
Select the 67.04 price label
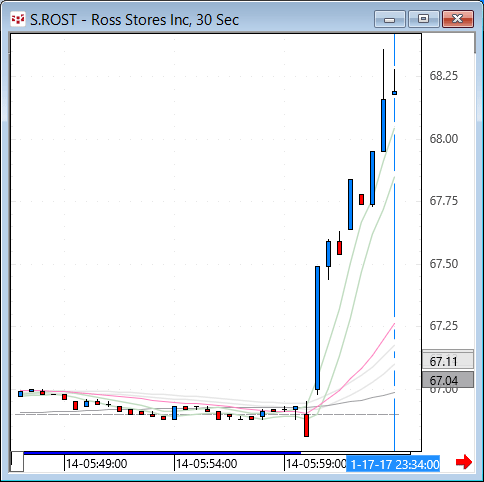point(448,380)
